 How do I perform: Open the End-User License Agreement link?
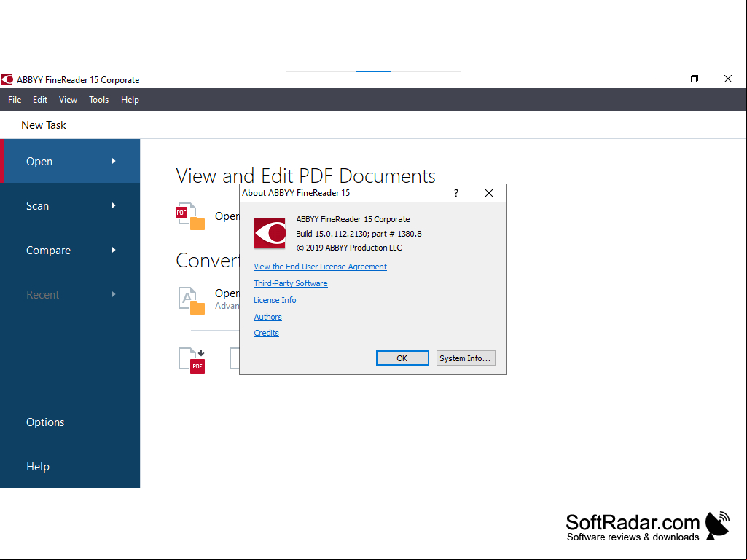tap(320, 267)
